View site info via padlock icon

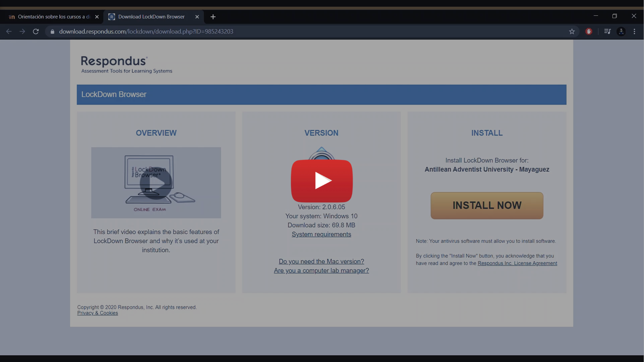[x=52, y=32]
